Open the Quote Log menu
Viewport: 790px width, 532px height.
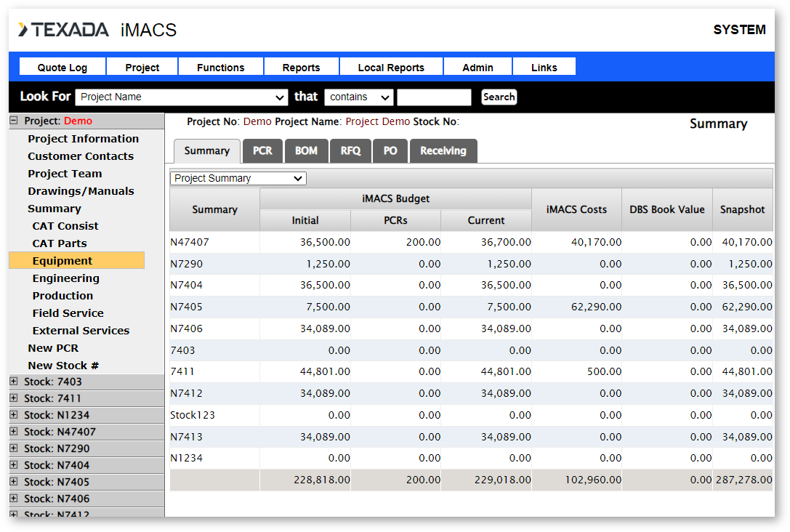(x=63, y=67)
